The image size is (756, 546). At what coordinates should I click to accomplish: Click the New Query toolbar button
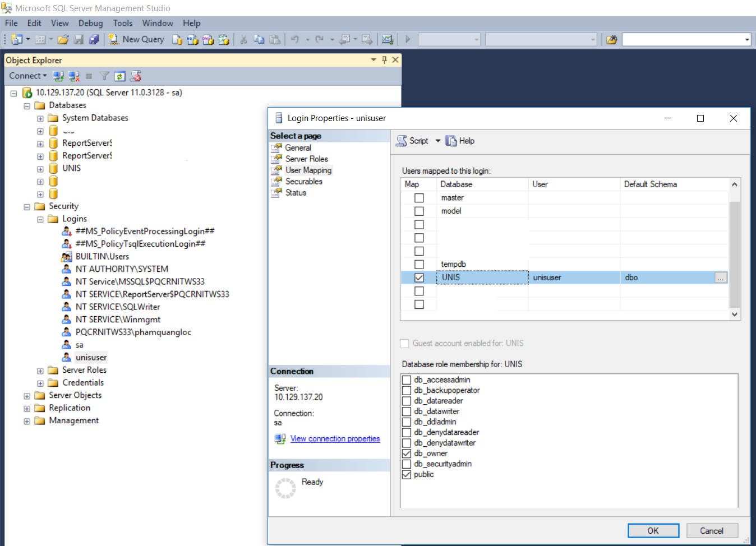point(136,39)
